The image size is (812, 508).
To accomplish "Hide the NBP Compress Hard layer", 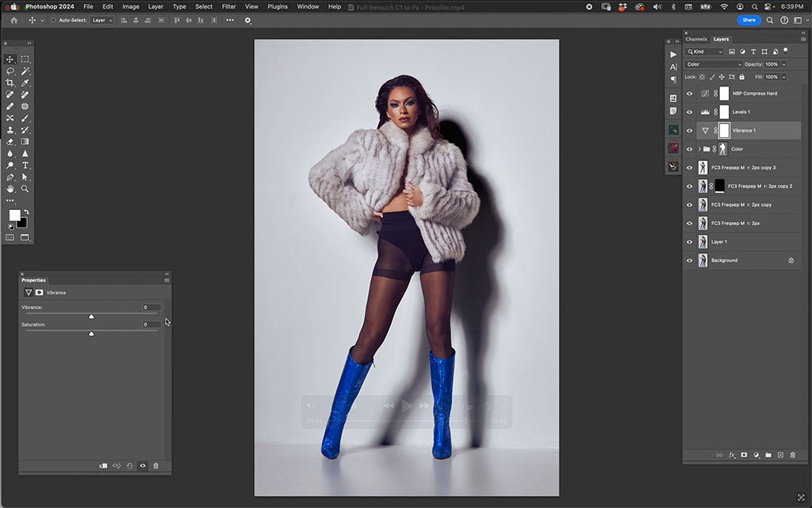I will click(689, 93).
